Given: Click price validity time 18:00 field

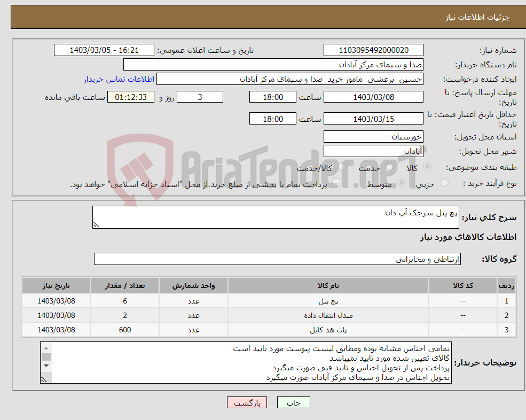Looking at the screenshot, I should (273, 119).
